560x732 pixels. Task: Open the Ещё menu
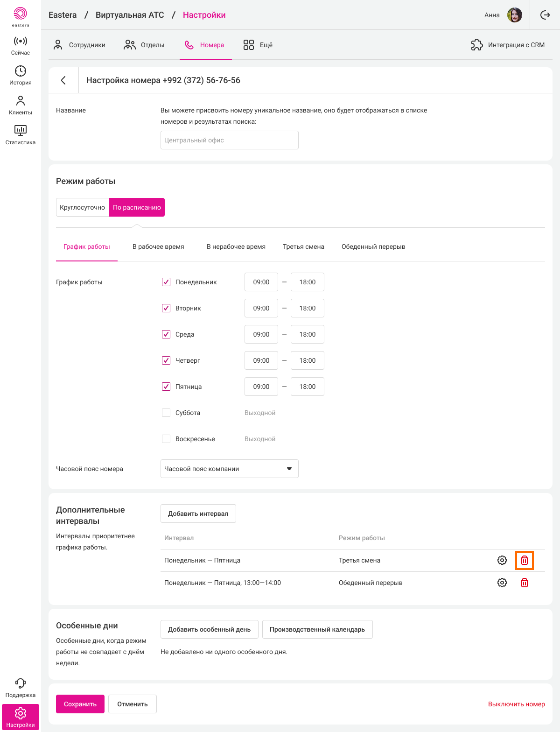[x=258, y=45]
